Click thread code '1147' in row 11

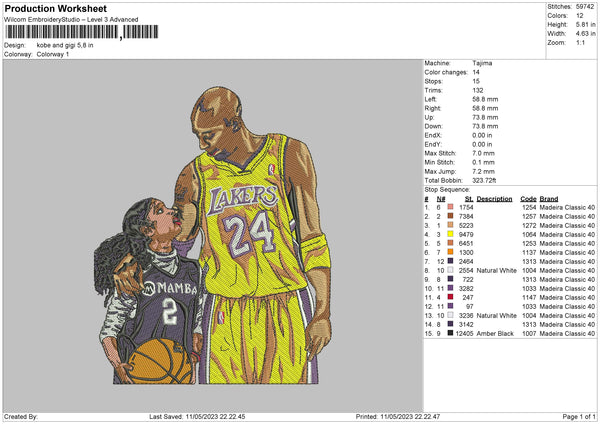pyautogui.click(x=529, y=297)
